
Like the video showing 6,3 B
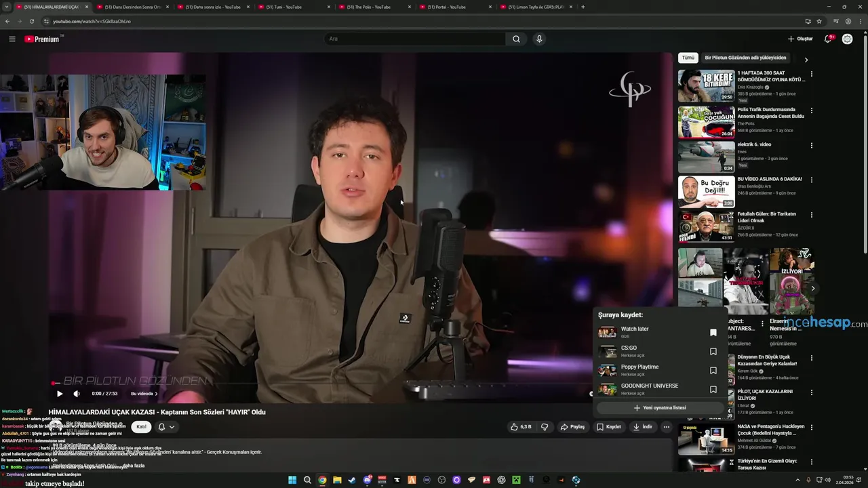(x=521, y=427)
